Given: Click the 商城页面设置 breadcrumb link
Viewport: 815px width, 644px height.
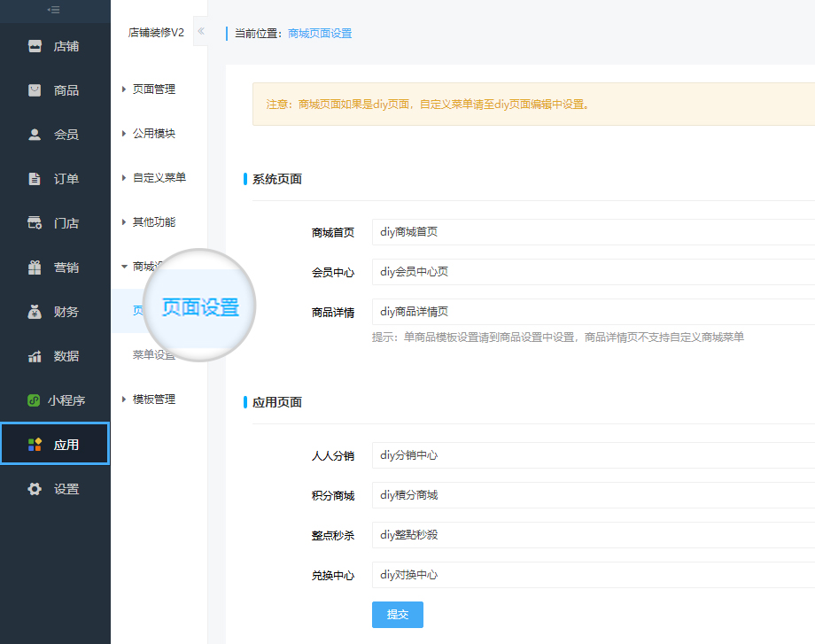Looking at the screenshot, I should pos(320,34).
